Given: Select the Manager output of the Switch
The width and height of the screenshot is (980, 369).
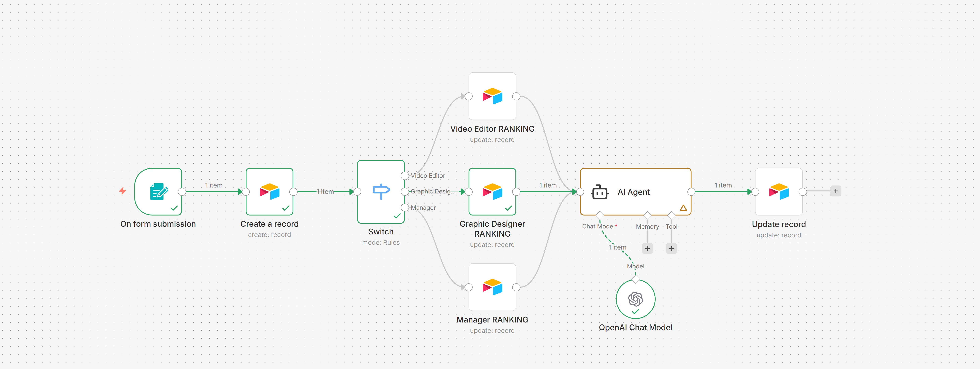Looking at the screenshot, I should [404, 208].
